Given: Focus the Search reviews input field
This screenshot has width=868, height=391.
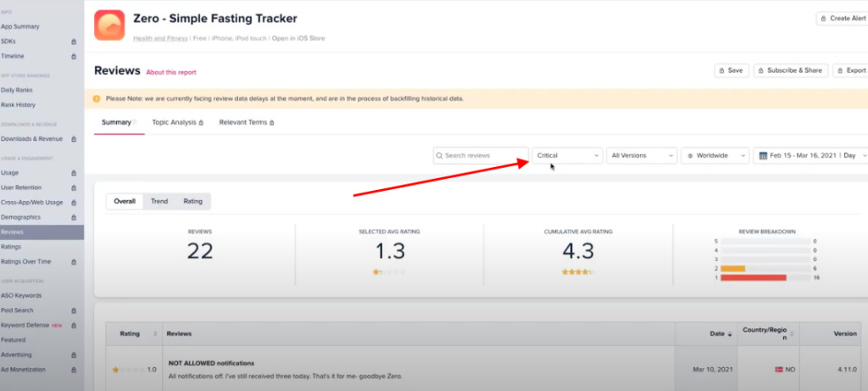Looking at the screenshot, I should pyautogui.click(x=481, y=155).
